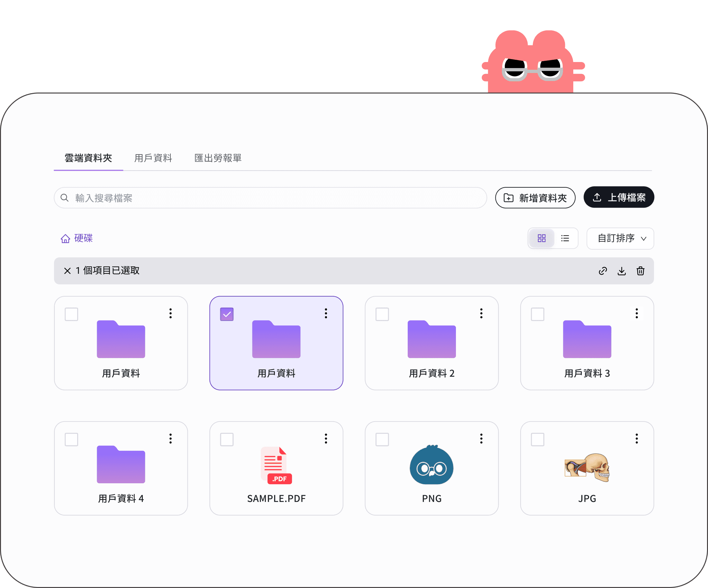Open three-dot menu on 用戶資料 2 folder
The width and height of the screenshot is (708, 588).
pyautogui.click(x=481, y=313)
